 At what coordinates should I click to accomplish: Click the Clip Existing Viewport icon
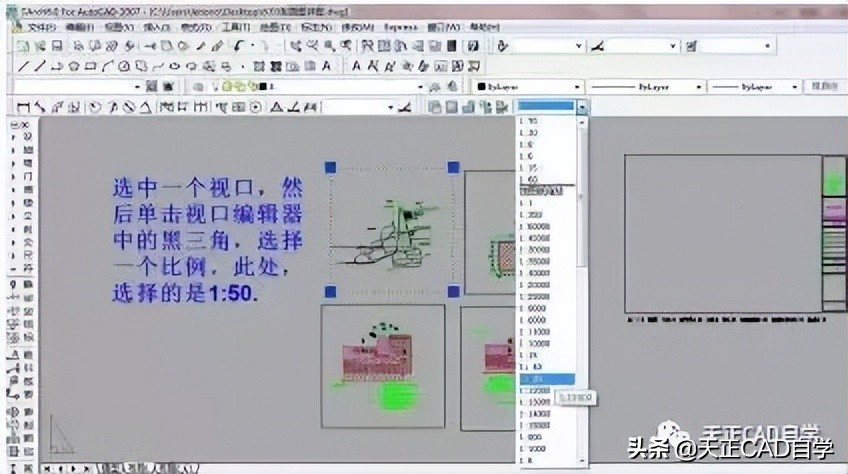[x=501, y=107]
